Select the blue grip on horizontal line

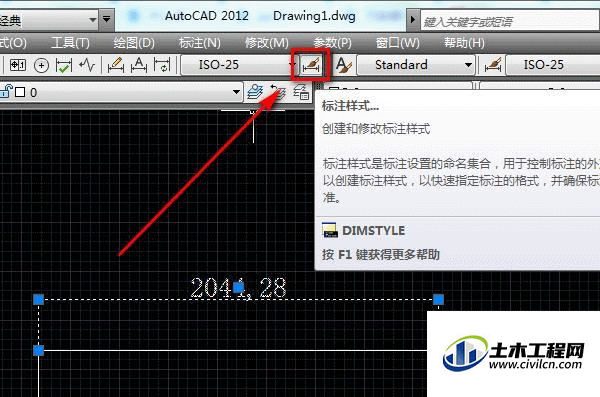(39, 350)
